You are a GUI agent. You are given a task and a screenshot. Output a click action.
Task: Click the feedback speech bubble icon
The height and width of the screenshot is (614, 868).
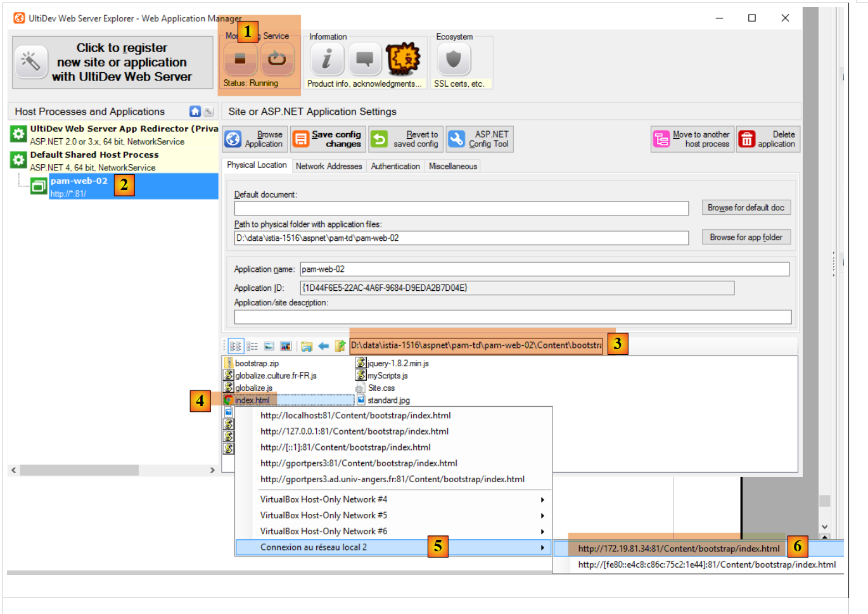click(x=365, y=60)
